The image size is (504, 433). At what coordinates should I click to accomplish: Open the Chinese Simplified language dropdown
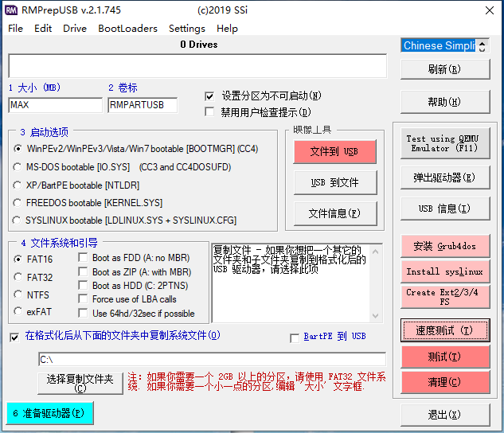[445, 45]
